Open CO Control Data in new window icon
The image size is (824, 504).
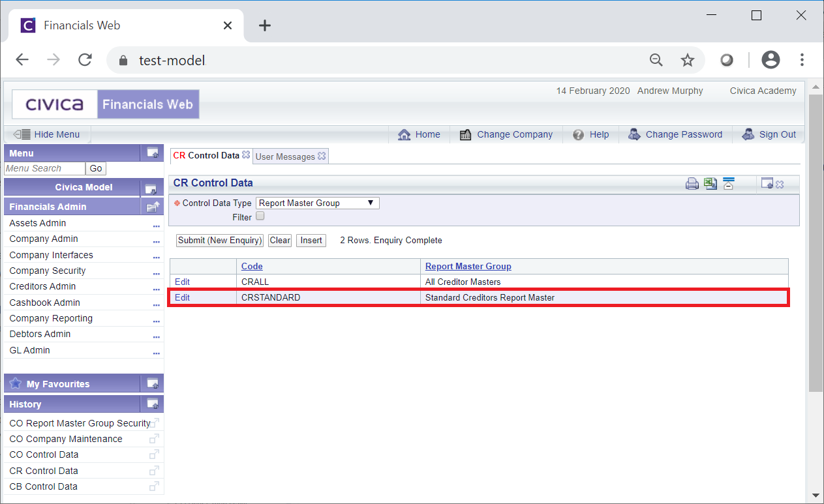tap(154, 454)
